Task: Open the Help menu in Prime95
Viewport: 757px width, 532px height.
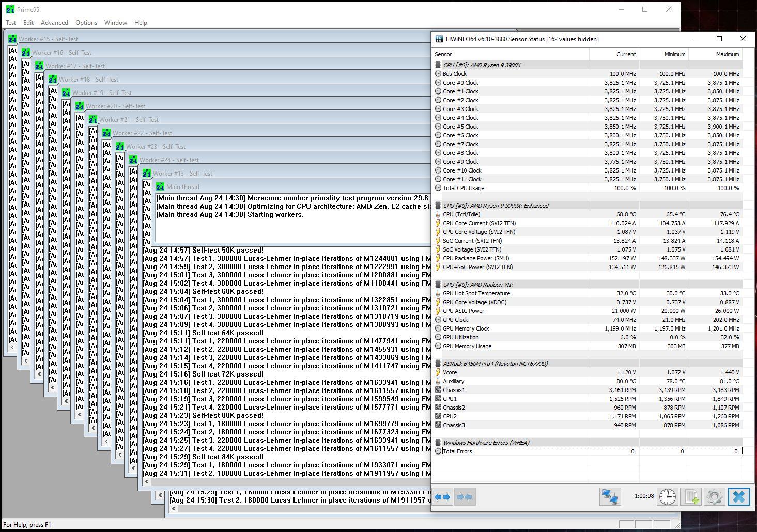Action: [x=141, y=23]
